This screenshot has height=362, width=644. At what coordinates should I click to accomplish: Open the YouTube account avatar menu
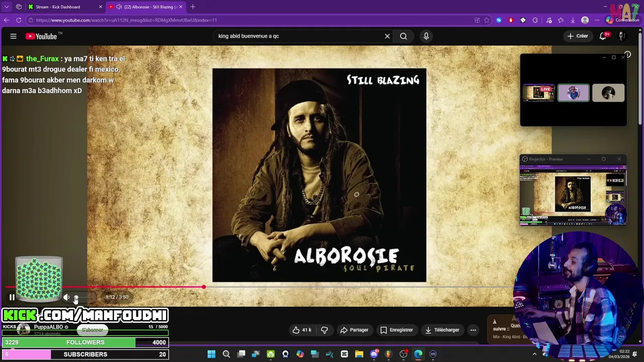coord(622,36)
